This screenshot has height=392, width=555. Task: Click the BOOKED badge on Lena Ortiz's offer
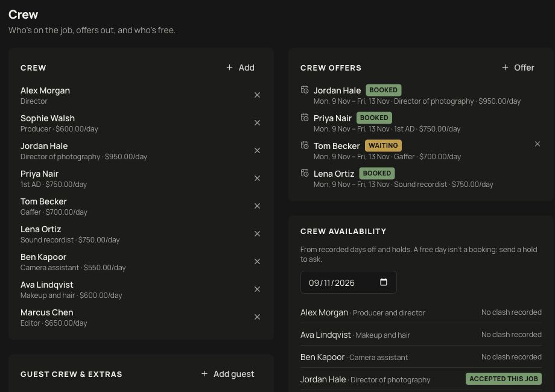coord(377,173)
